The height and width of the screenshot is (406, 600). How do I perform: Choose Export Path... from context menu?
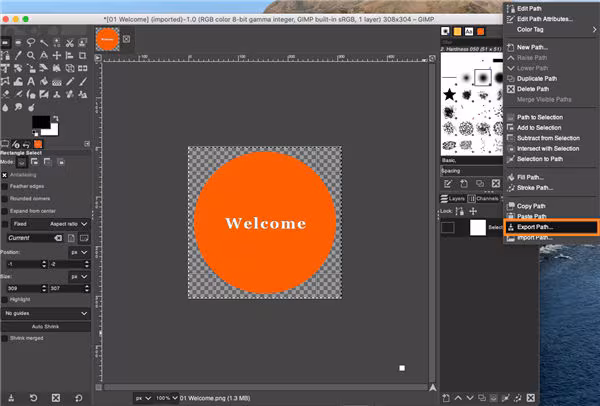[x=550, y=227]
